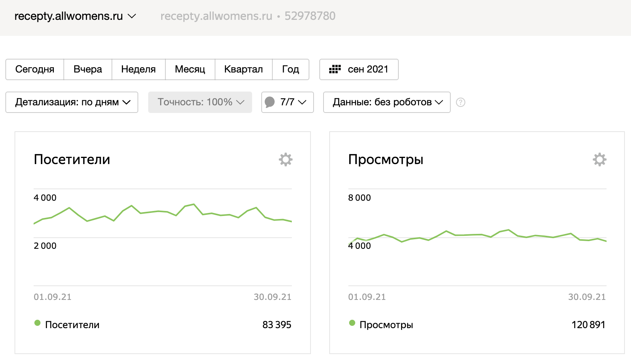Click 2 000 axis label in Посетители
Viewport: 631px width, 364px height.
tap(45, 246)
